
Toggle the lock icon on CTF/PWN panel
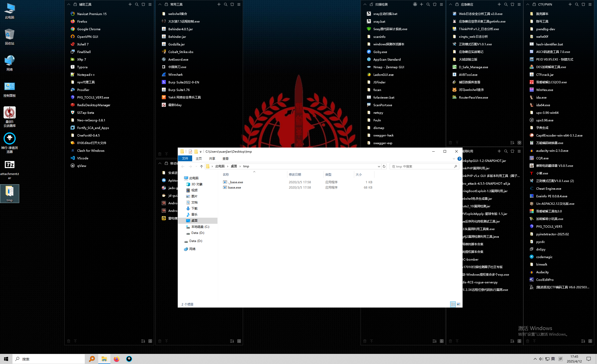[x=534, y=4]
